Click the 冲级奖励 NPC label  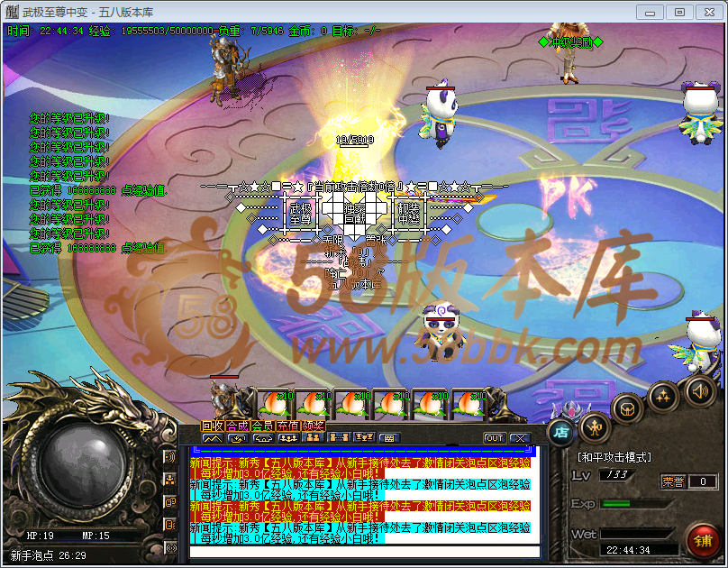point(570,42)
